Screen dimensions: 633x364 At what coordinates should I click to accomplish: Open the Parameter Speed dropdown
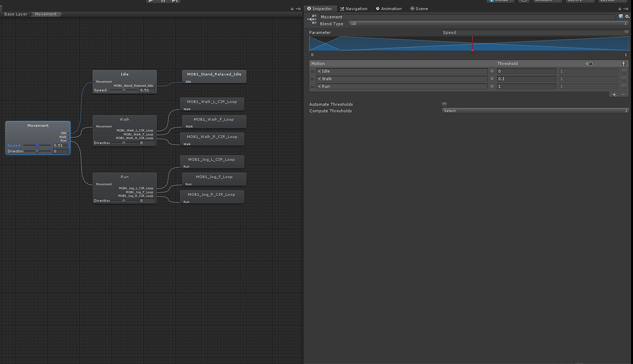click(535, 32)
